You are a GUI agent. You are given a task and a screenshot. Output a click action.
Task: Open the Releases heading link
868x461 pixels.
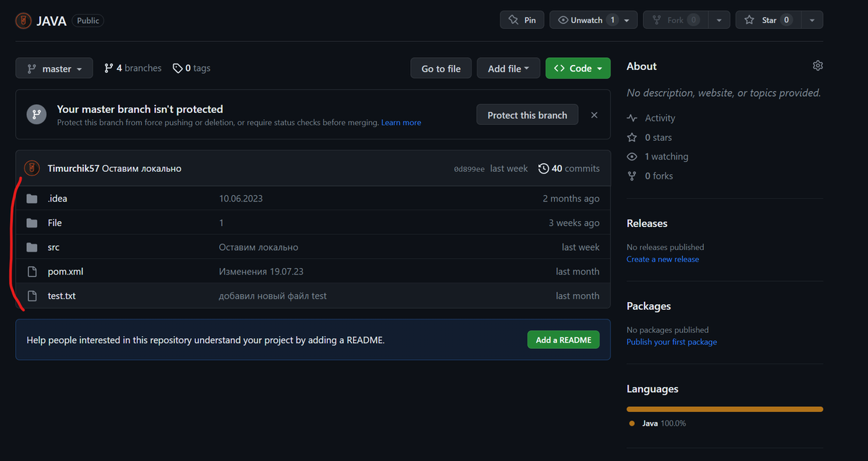pos(647,223)
